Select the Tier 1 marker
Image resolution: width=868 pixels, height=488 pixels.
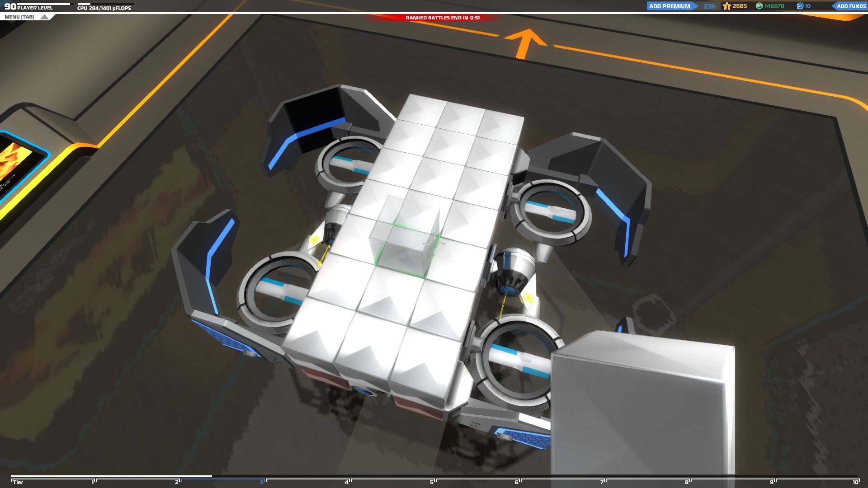click(93, 482)
